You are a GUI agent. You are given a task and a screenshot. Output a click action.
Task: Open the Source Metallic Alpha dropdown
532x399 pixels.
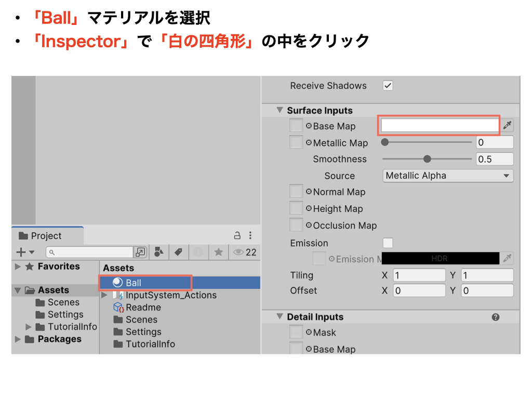click(447, 176)
